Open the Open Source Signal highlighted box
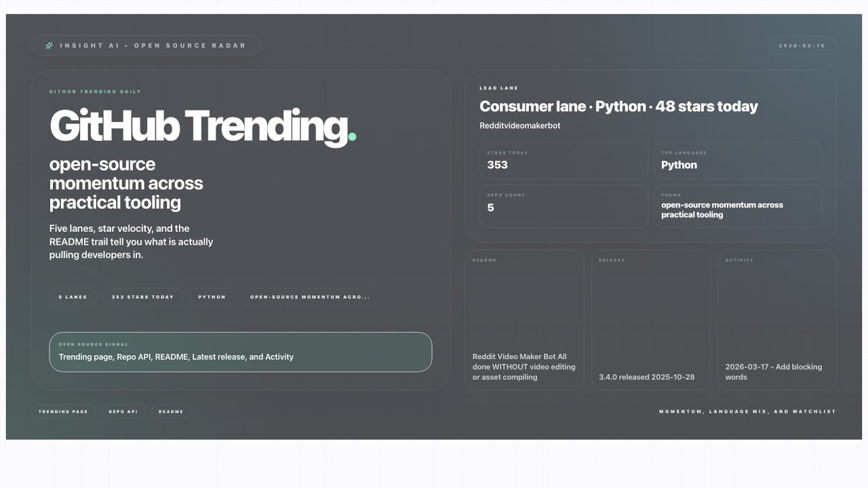 [241, 352]
